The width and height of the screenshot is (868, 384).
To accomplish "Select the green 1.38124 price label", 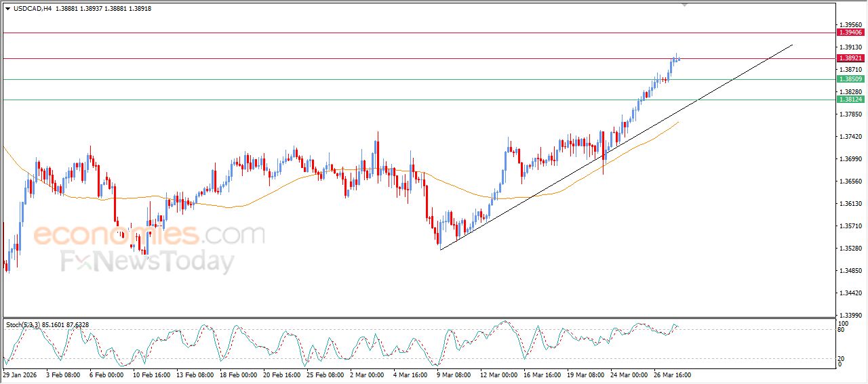I will tap(850, 100).
